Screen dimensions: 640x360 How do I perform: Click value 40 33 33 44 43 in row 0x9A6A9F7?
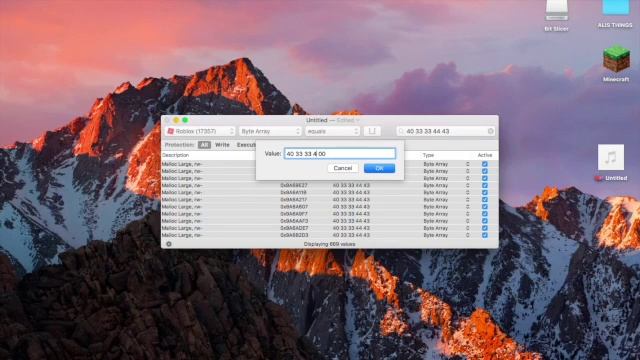point(351,214)
